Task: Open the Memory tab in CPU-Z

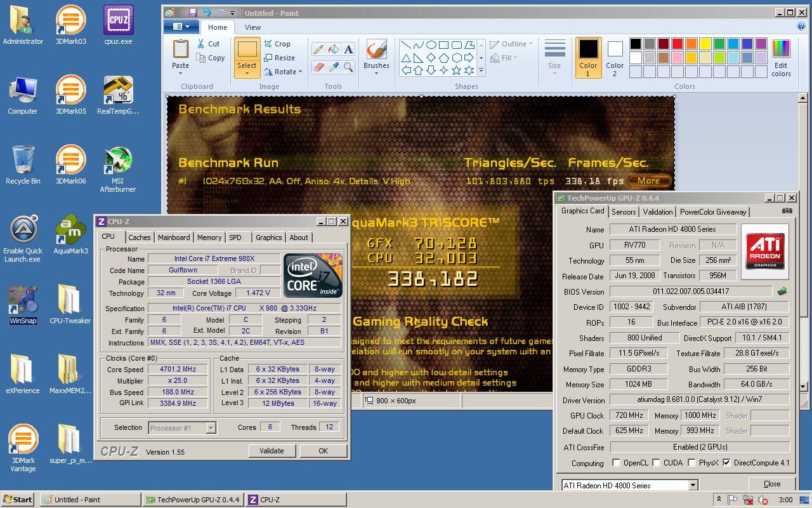Action: click(209, 237)
